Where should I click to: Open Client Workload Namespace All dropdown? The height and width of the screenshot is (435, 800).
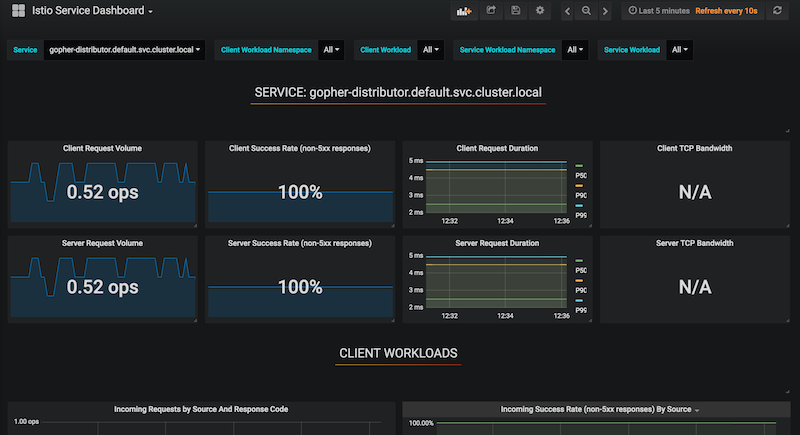[x=331, y=50]
